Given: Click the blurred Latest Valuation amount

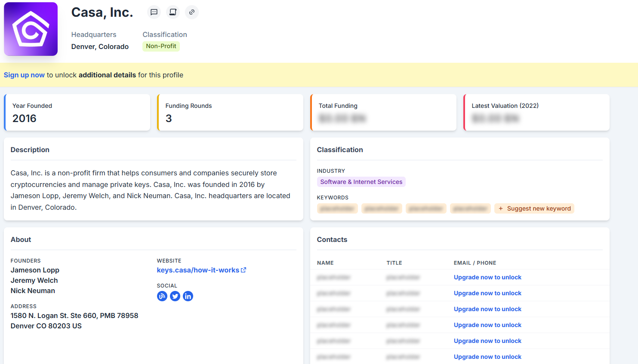Looking at the screenshot, I should click(x=496, y=118).
